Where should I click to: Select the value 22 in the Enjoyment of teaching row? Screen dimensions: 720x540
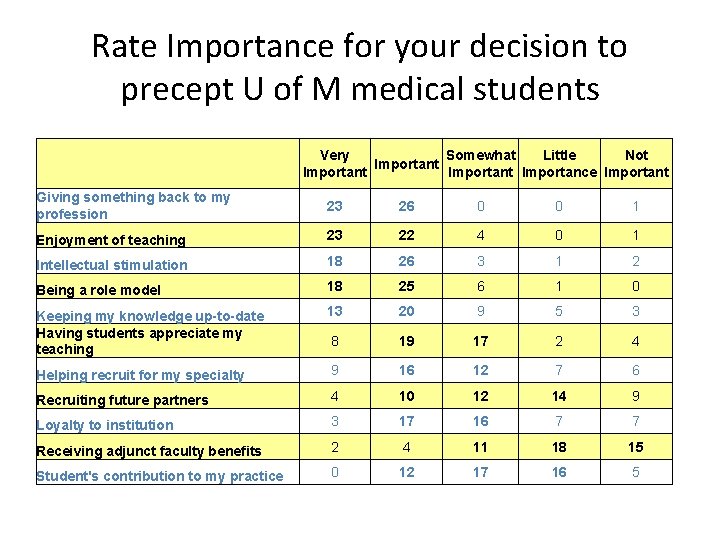(405, 236)
